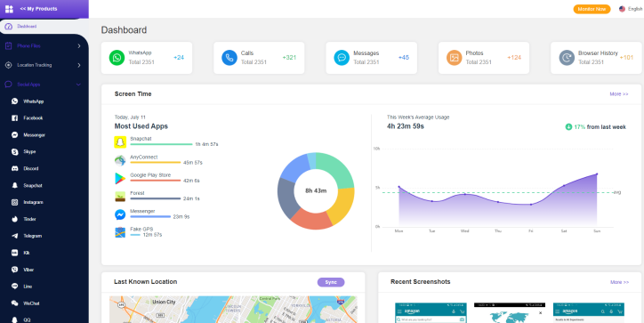Open the Screen Time More link
Image resolution: width=644 pixels, height=323 pixels.
click(x=619, y=94)
